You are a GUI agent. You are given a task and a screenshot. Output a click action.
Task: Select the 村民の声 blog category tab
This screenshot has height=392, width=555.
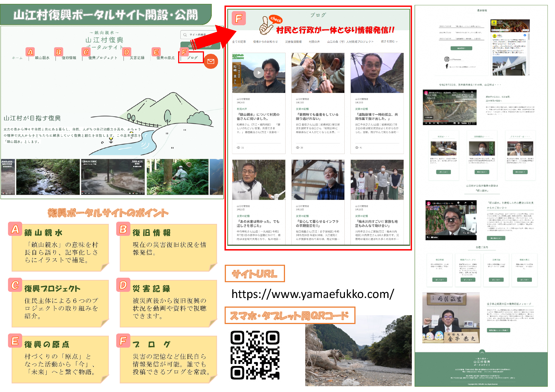click(314, 42)
